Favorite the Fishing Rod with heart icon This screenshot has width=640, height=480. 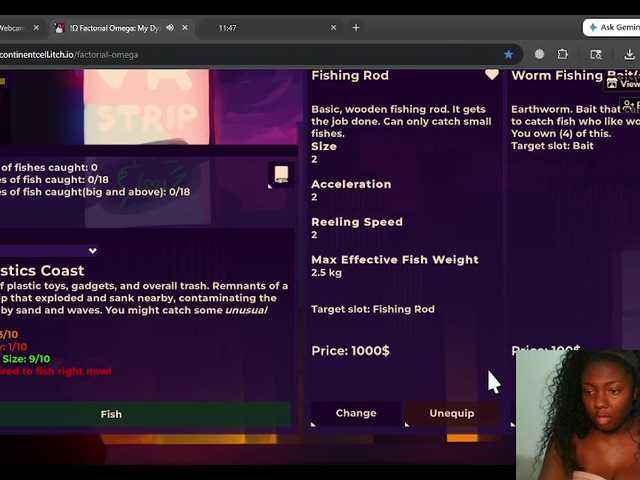pyautogui.click(x=492, y=75)
